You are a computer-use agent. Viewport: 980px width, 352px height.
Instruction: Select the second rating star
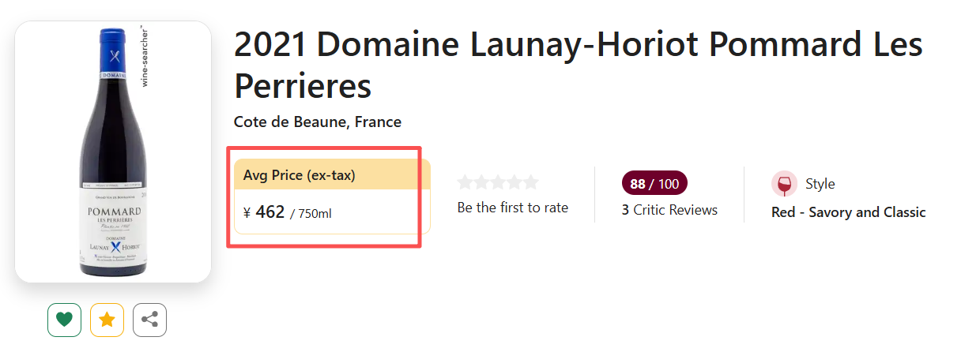[x=481, y=183]
